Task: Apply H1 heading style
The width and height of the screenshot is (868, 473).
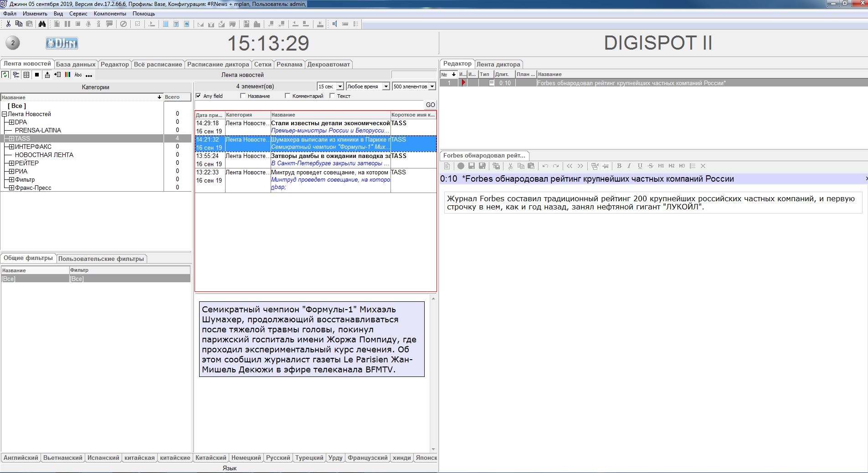Action: pos(661,166)
